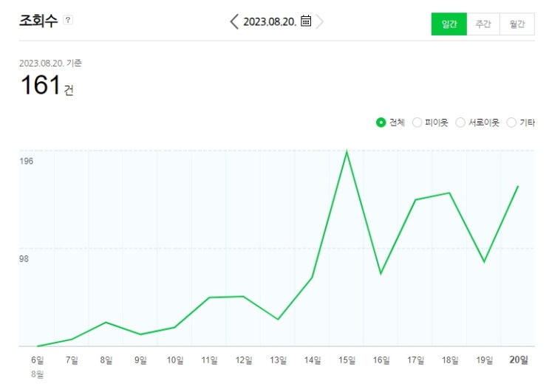Click the chart peak point on 15일
This screenshot has height=392, width=549.
[347, 152]
